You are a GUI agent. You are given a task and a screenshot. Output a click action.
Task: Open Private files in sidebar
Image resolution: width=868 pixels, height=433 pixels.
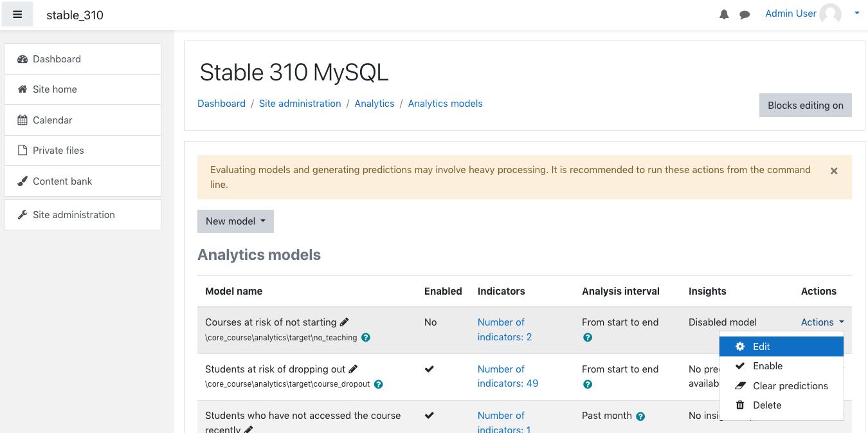tap(82, 151)
